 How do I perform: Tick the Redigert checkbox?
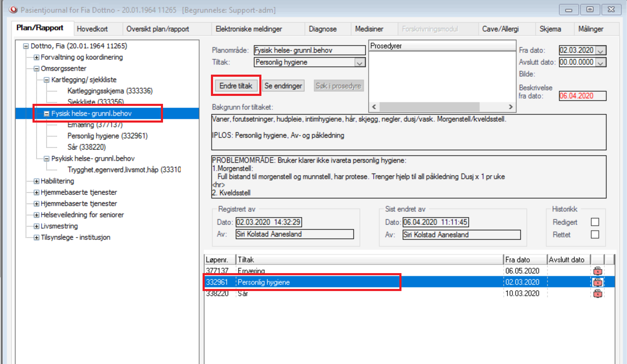tap(595, 222)
